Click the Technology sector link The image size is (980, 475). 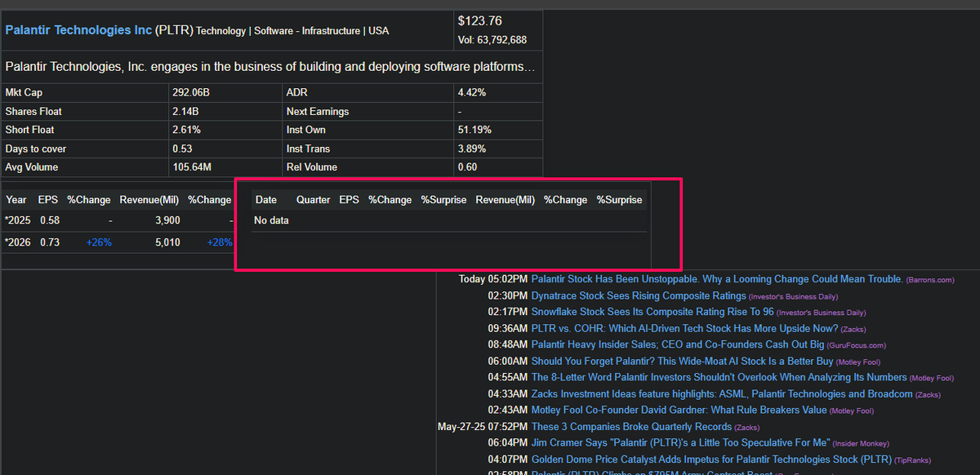(220, 31)
